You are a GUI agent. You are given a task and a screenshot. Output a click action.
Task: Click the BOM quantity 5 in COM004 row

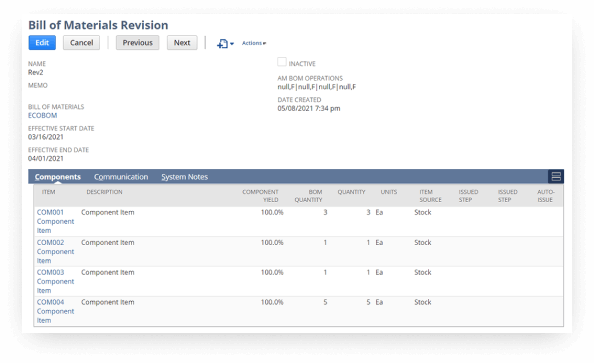tap(325, 302)
